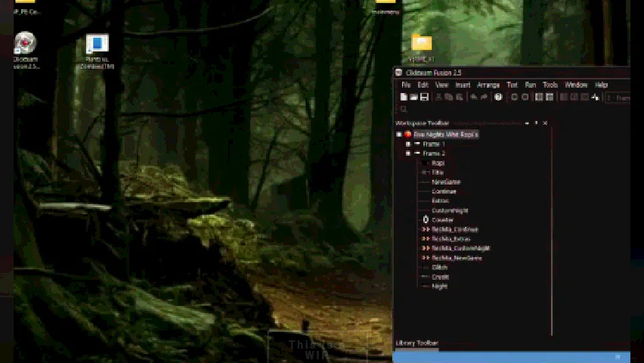Click the Counter object's zero icon

tap(426, 219)
